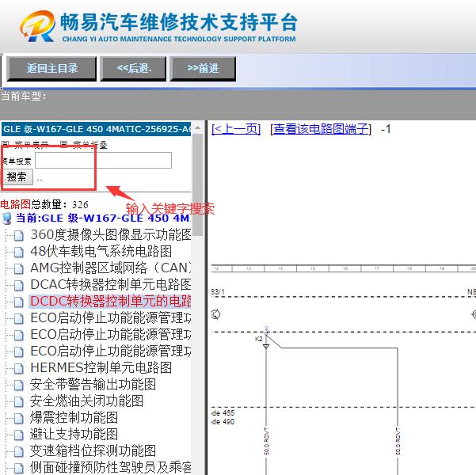Screen dimensions: 476x475
Task: Select the GLE 级-W167-GLE 450 4MATIC header bar
Action: [97, 129]
